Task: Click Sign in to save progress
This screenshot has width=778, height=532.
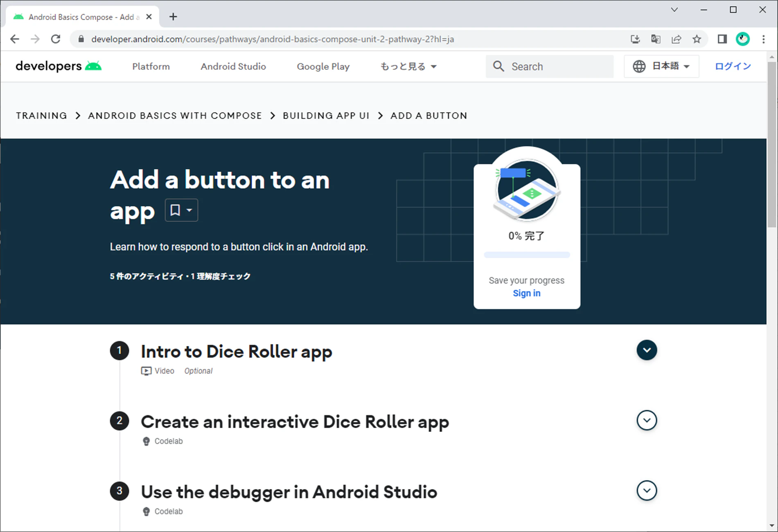Action: pyautogui.click(x=527, y=293)
